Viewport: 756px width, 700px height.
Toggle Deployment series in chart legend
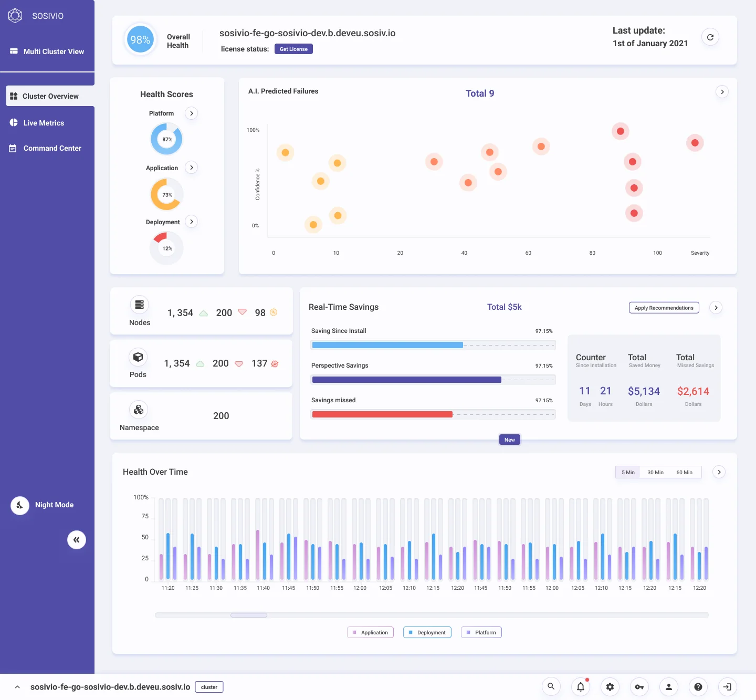(427, 632)
